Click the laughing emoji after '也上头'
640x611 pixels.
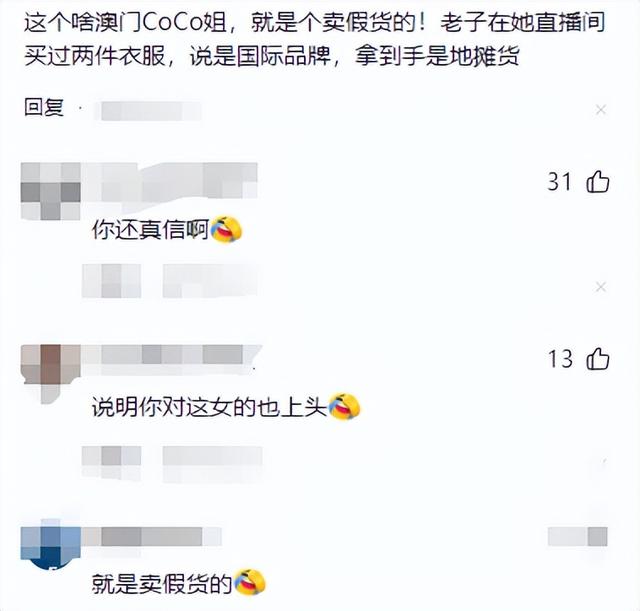click(x=344, y=406)
